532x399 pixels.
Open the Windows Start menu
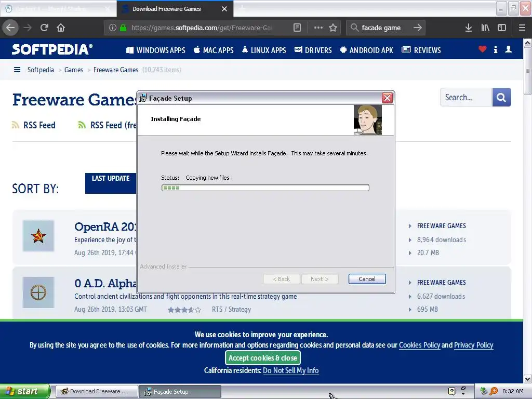point(25,391)
